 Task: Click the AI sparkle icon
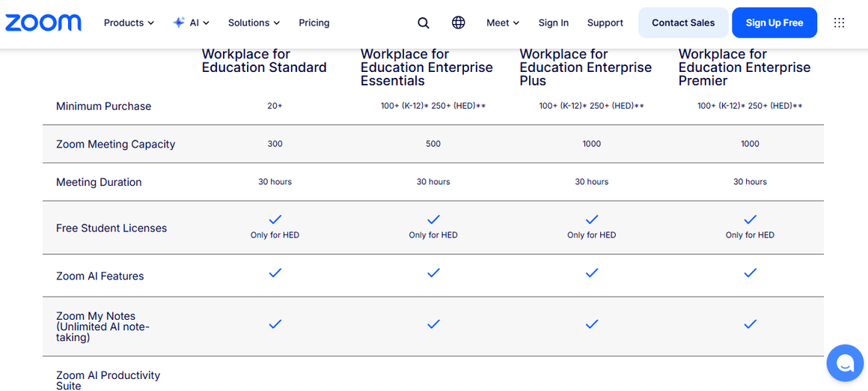179,22
